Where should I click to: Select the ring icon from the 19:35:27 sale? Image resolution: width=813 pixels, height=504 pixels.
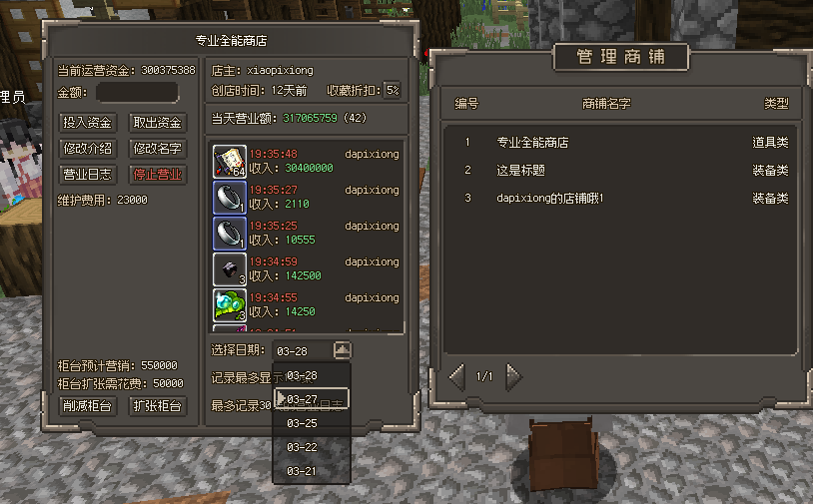tap(229, 197)
